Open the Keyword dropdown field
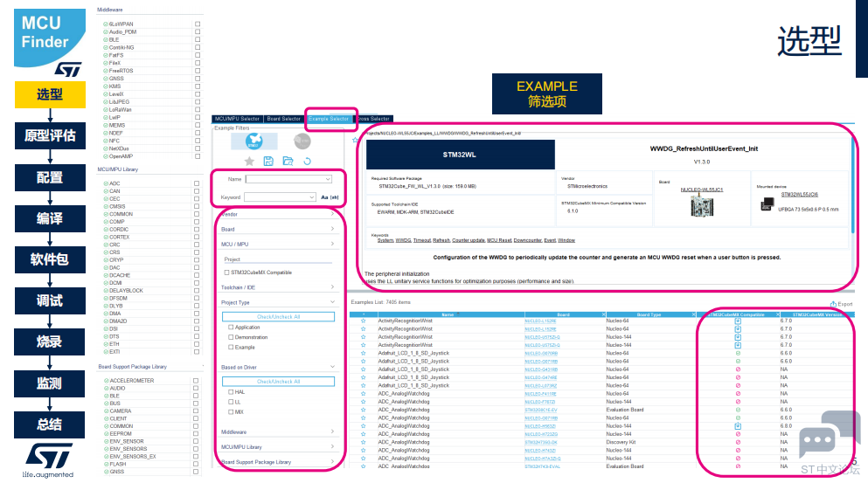The height and width of the screenshot is (483, 868). tap(280, 197)
